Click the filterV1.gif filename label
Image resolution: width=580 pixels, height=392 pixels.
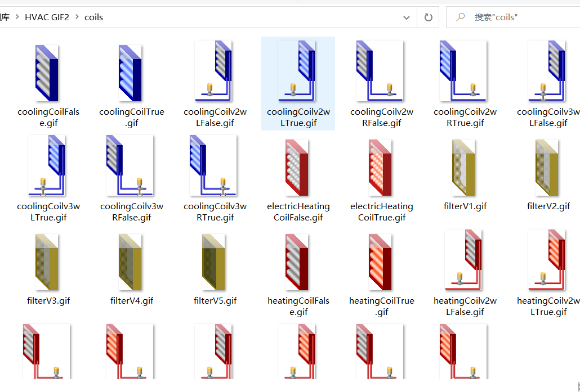pos(465,206)
